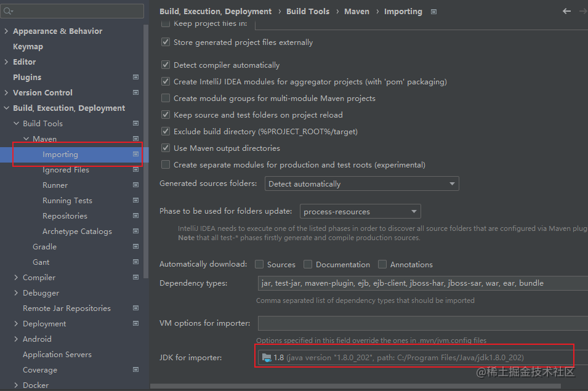
Task: Enable automatic download of Sources
Action: coord(259,264)
